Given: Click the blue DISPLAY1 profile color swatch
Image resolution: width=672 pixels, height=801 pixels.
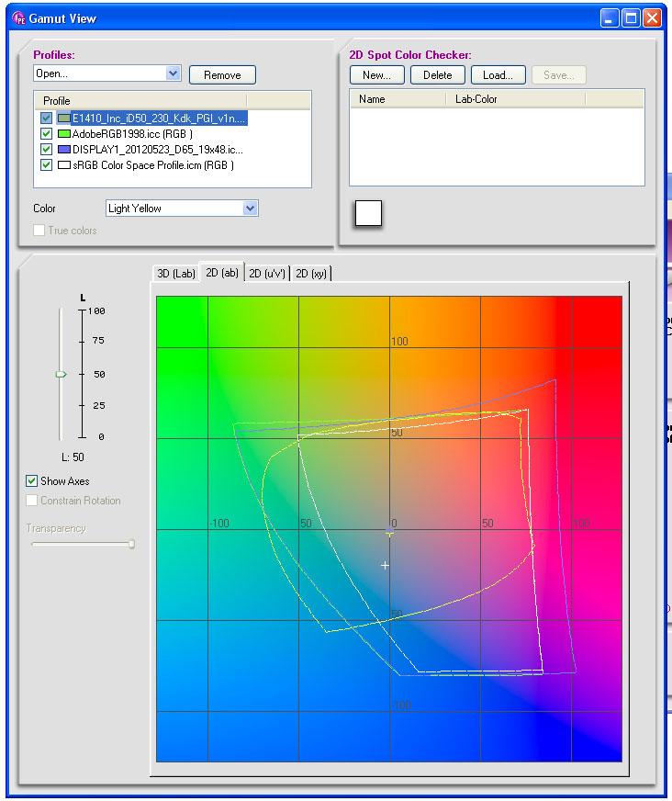Looking at the screenshot, I should [64, 149].
